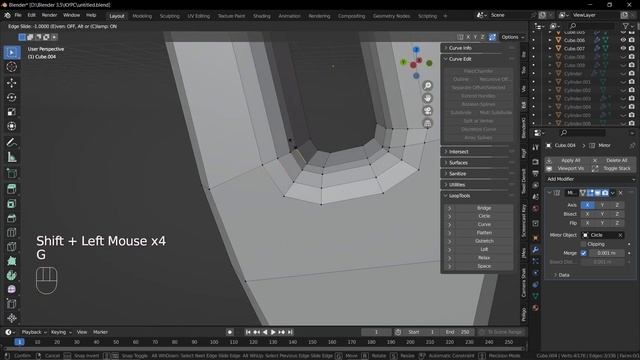This screenshot has width=640, height=360.
Task: Activate the 3D Cursor tool
Action: coord(11,67)
